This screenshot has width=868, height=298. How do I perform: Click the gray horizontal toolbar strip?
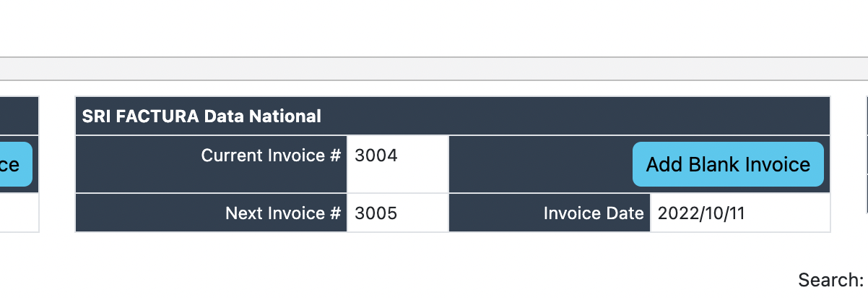pyautogui.click(x=433, y=69)
